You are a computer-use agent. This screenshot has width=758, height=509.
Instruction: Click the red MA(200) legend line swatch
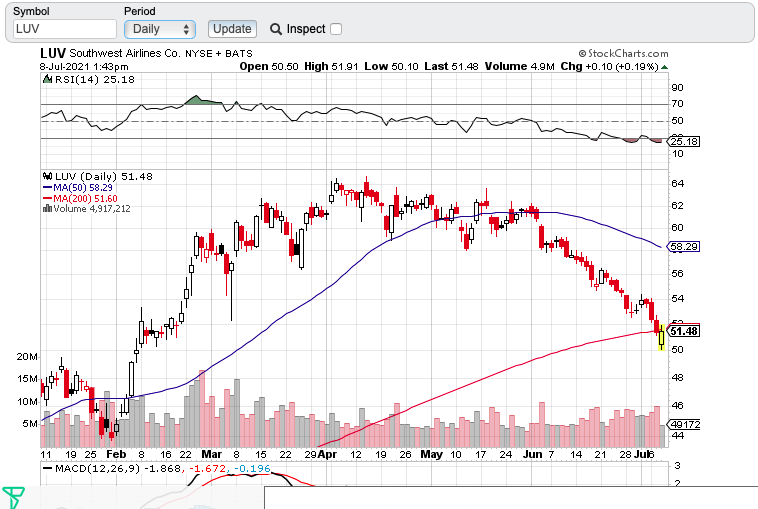(x=46, y=198)
